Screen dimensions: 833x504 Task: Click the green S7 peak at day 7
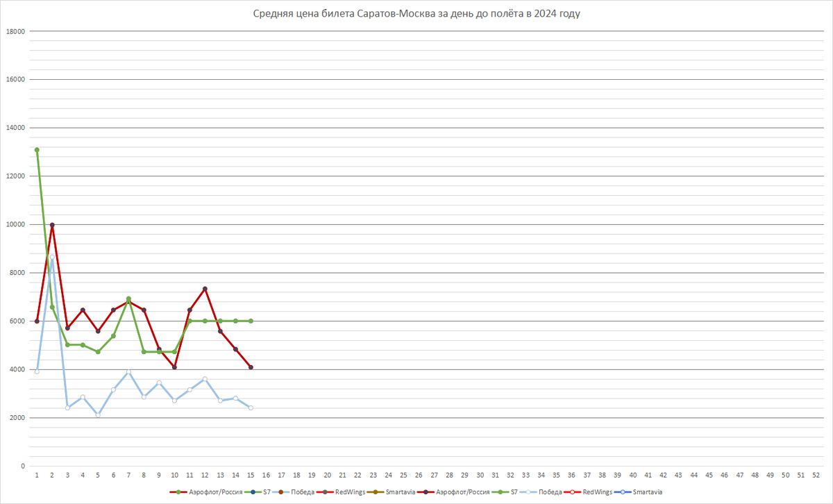pyautogui.click(x=128, y=299)
